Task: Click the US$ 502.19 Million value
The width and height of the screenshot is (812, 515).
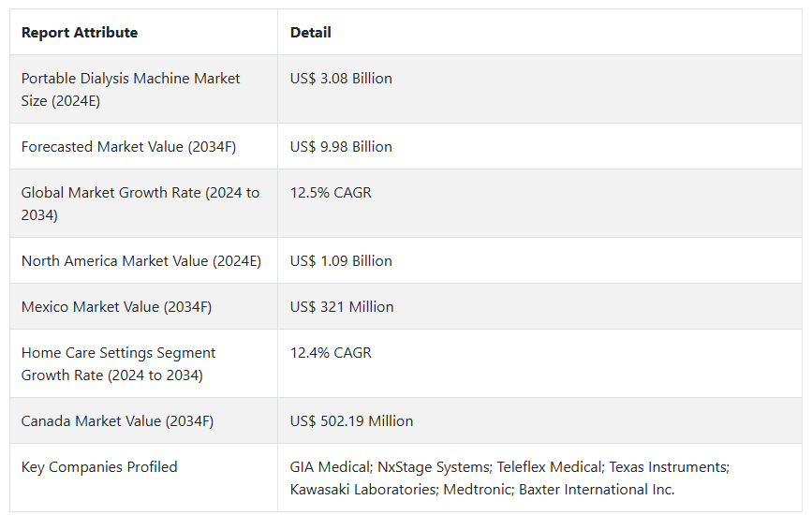Action: click(x=351, y=421)
